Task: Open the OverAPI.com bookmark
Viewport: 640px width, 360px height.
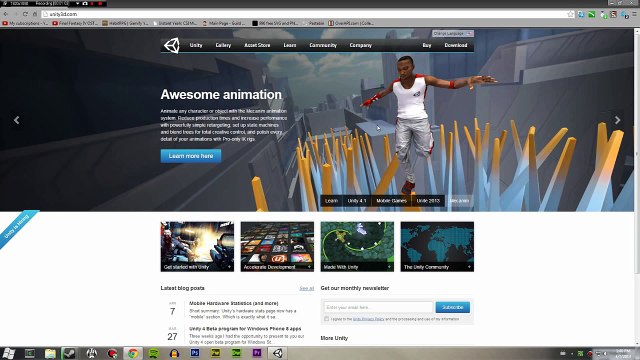Action: point(351,23)
